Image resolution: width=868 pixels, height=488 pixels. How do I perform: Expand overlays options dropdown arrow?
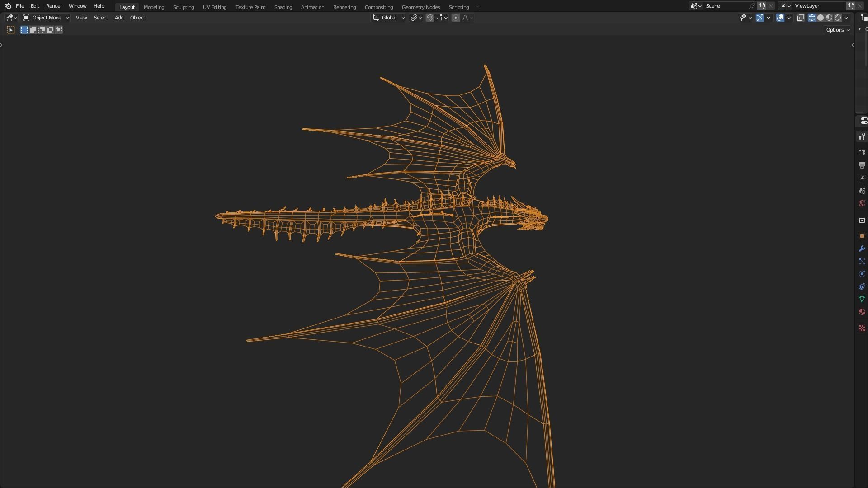(789, 18)
